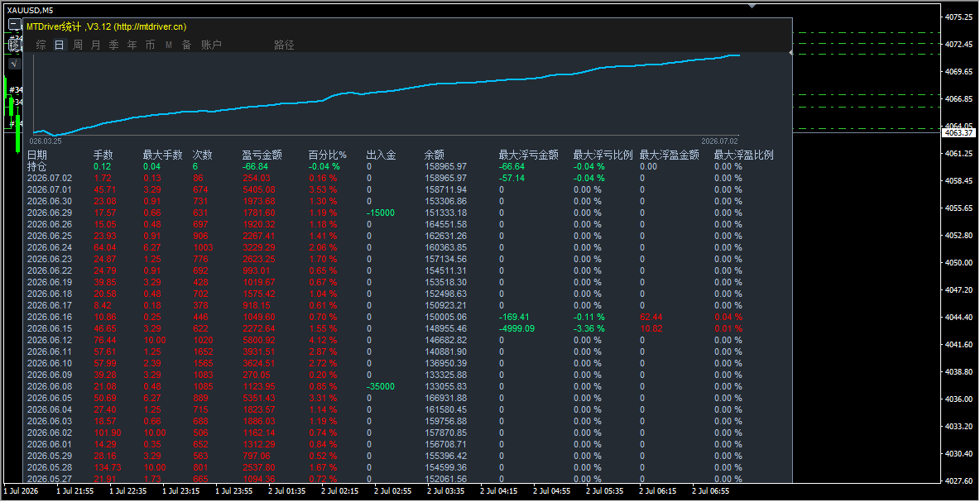The height and width of the screenshot is (502, 980).
Task: Click the 2026.07.01 date row
Action: pyautogui.click(x=400, y=189)
